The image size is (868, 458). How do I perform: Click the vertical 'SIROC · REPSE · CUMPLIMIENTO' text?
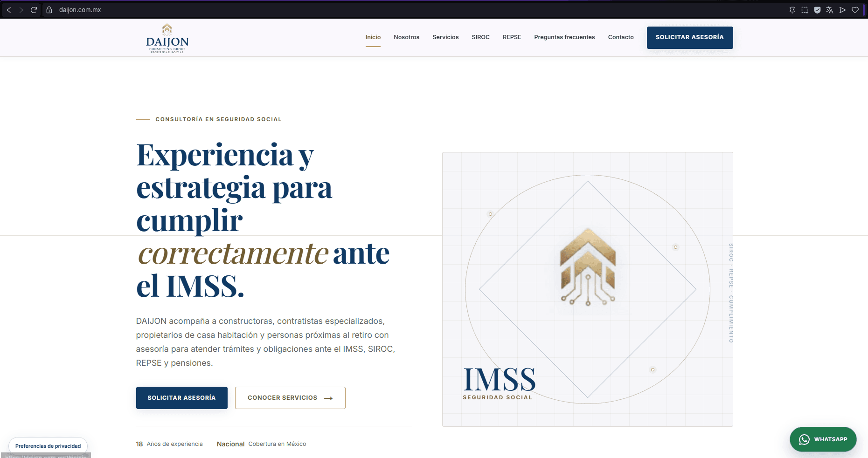click(731, 293)
